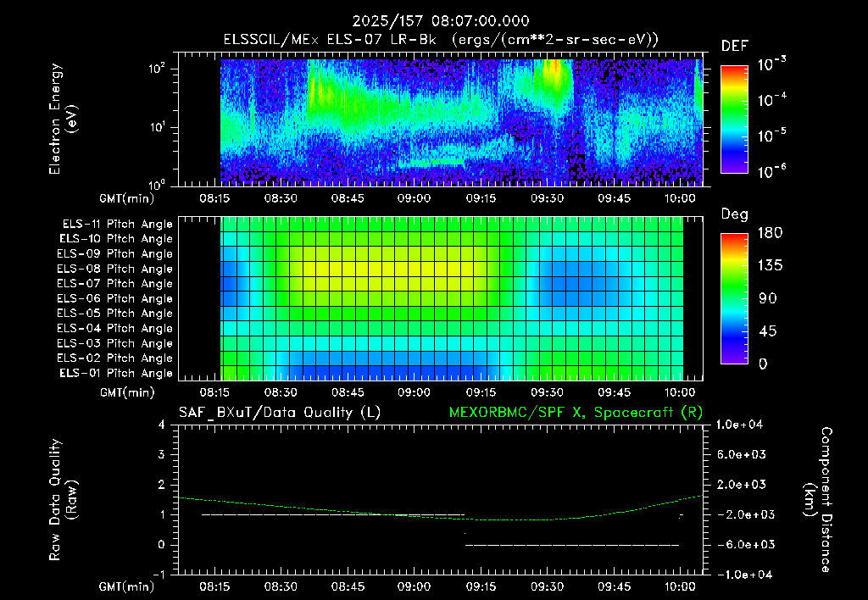Click the -1 tick on Raw Data Quality axis
The width and height of the screenshot is (868, 600).
(x=159, y=575)
